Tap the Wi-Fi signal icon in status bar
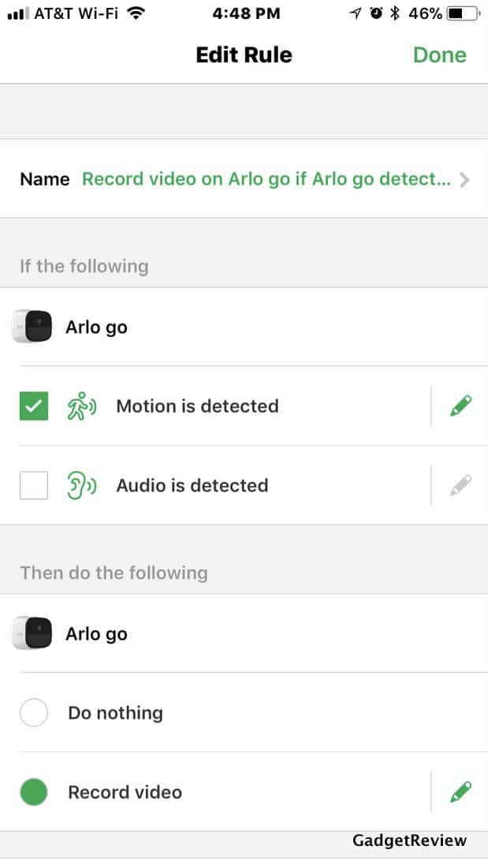 tap(136, 13)
